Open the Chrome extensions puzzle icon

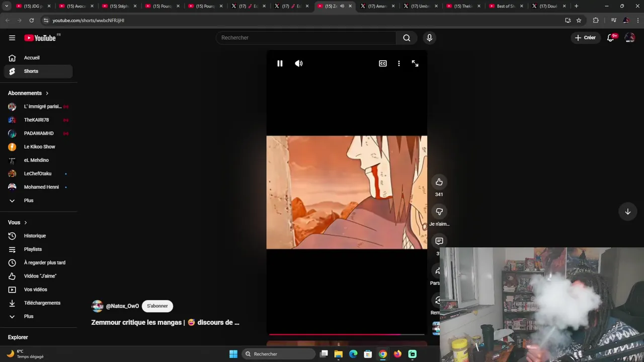point(596,20)
